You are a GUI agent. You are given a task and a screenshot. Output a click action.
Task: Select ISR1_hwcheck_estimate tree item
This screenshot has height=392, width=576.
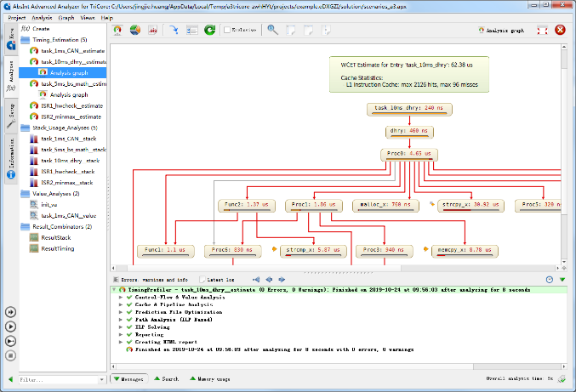pos(67,105)
